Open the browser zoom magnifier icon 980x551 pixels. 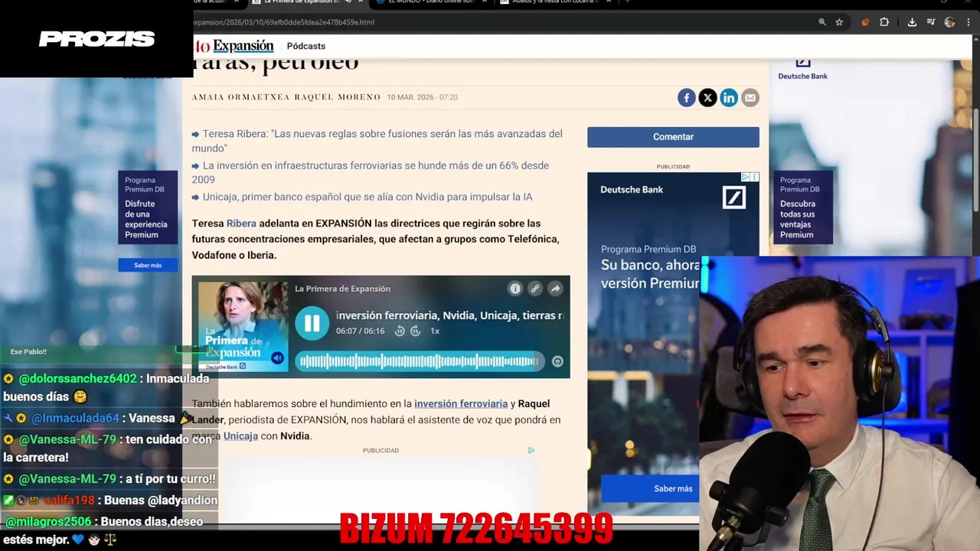coord(822,22)
